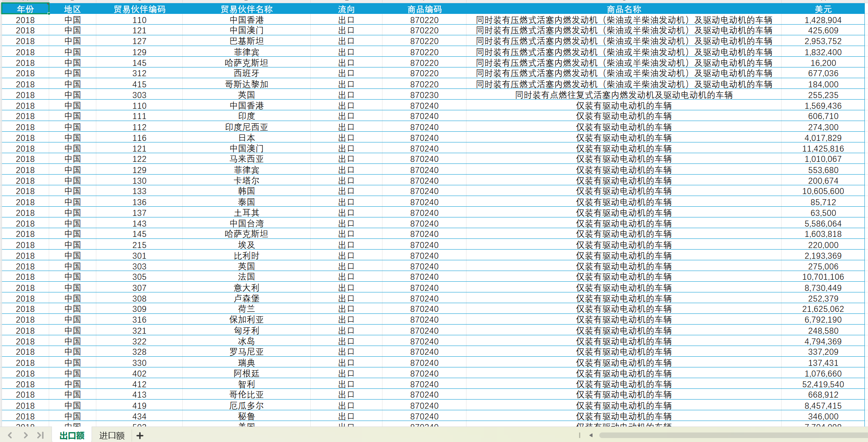The height and width of the screenshot is (442, 868).
Task: Click the 哥斯达黎加 trade partner cell
Action: (x=247, y=84)
